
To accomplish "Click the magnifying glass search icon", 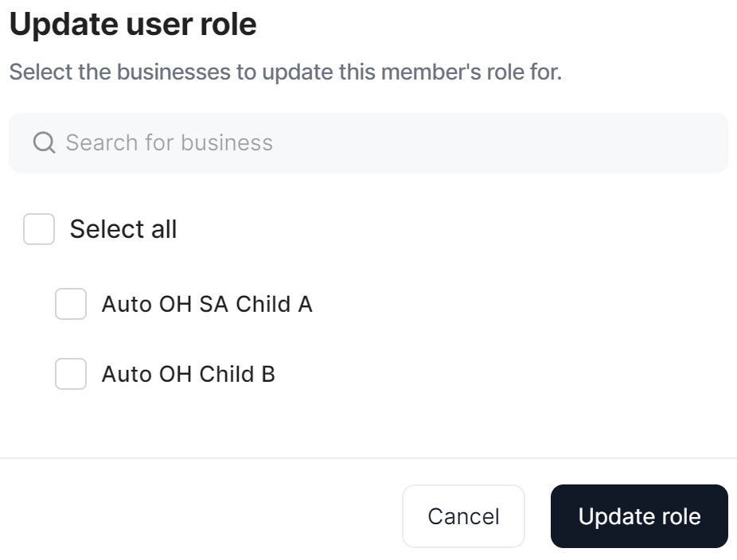I will [45, 143].
